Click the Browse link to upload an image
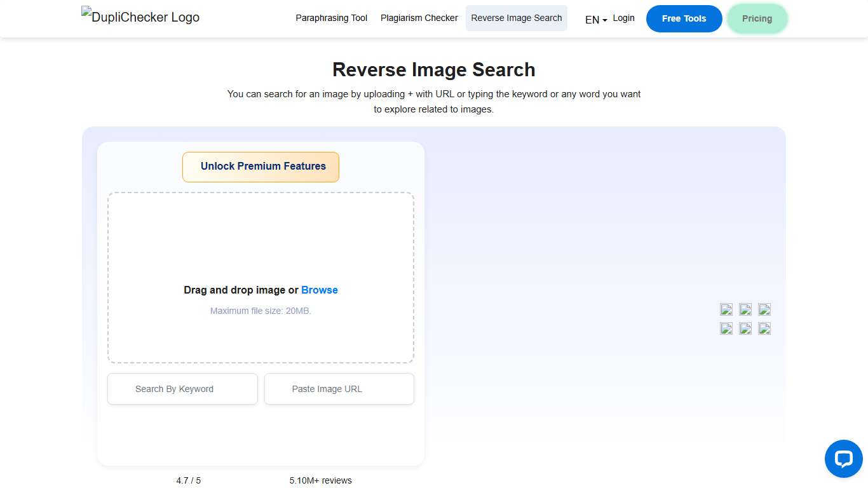The image size is (868, 488). click(319, 290)
